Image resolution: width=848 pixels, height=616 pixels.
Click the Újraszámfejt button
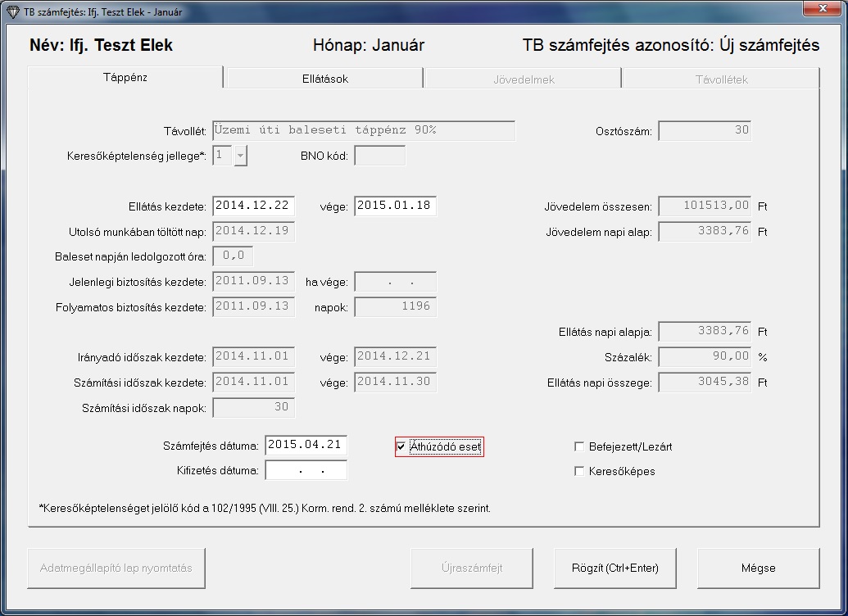pyautogui.click(x=472, y=568)
